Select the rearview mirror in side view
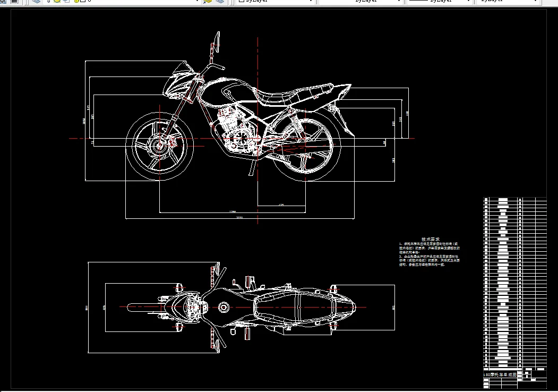The image size is (558, 392). (216, 42)
